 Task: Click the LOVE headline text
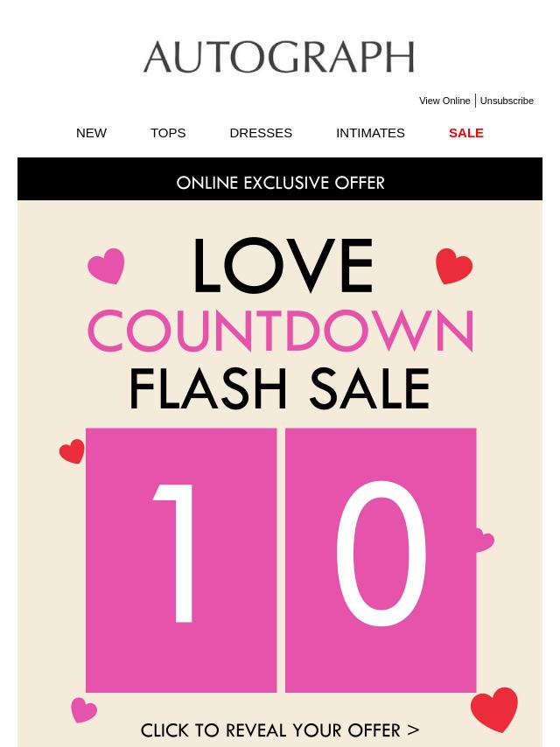[x=283, y=265]
